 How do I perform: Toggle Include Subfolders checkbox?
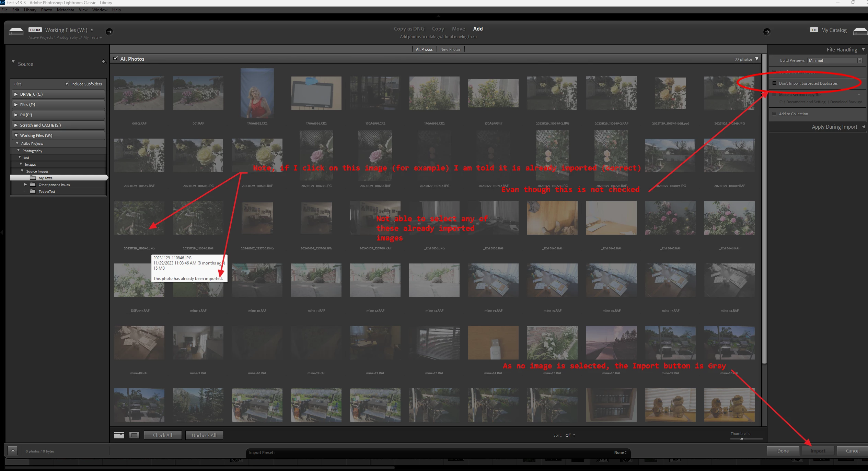coord(67,83)
